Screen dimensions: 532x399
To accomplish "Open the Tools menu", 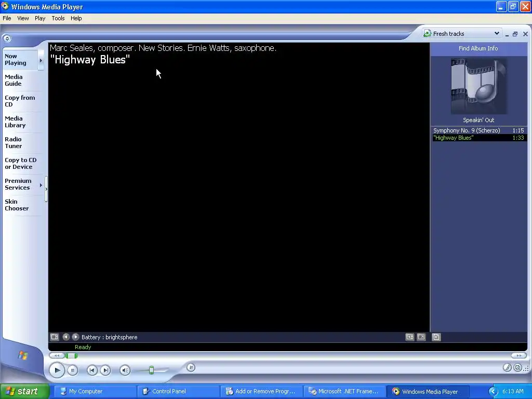I will coord(58,18).
